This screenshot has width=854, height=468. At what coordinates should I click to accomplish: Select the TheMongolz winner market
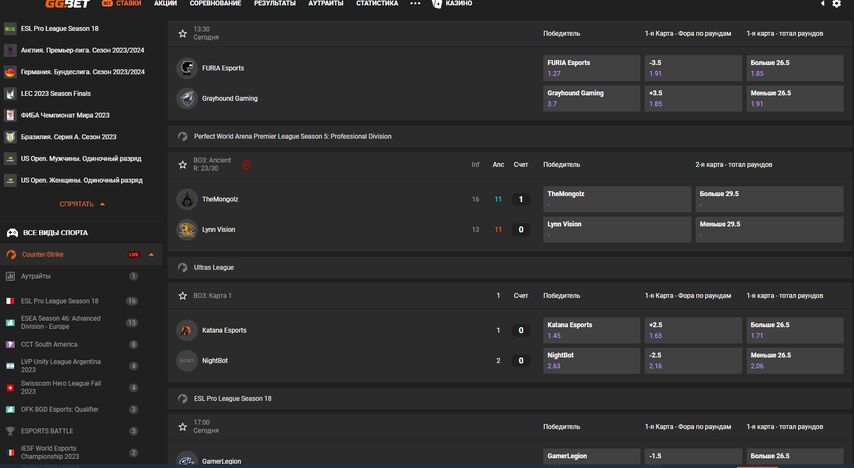pyautogui.click(x=617, y=199)
